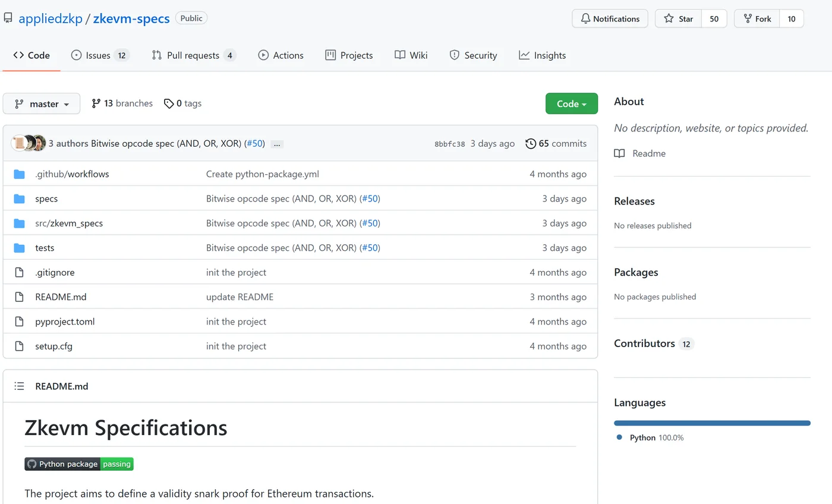View the 0 tags link
Screen dimensions: 832x504
coord(182,103)
